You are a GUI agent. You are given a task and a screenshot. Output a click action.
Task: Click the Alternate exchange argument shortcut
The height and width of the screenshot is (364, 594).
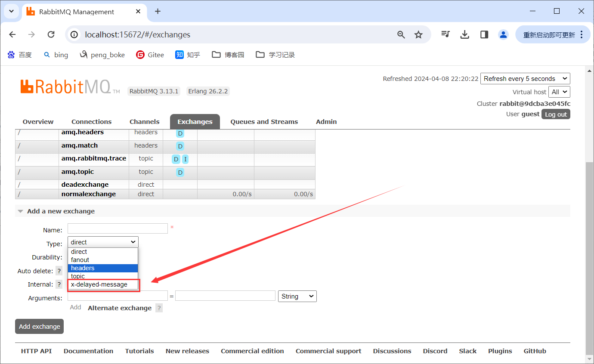(120, 308)
